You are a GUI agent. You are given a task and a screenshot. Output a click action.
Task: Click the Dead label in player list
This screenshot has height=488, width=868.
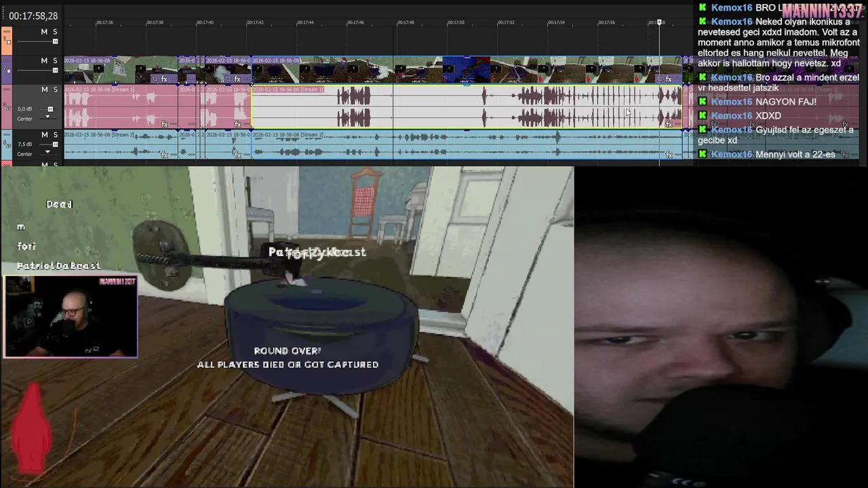point(59,204)
